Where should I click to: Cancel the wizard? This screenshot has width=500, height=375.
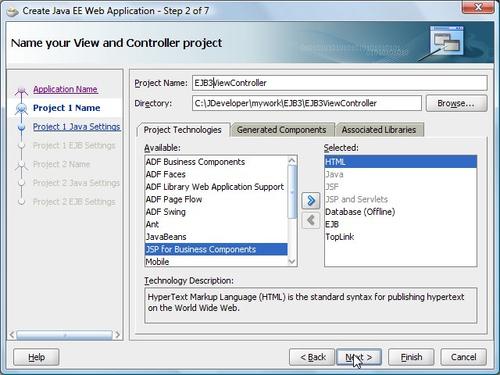coord(463,357)
